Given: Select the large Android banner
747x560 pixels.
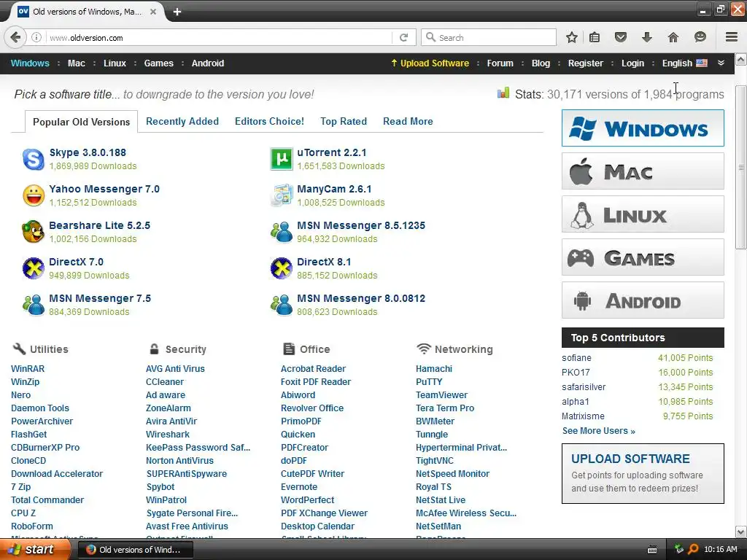Looking at the screenshot, I should tap(643, 300).
